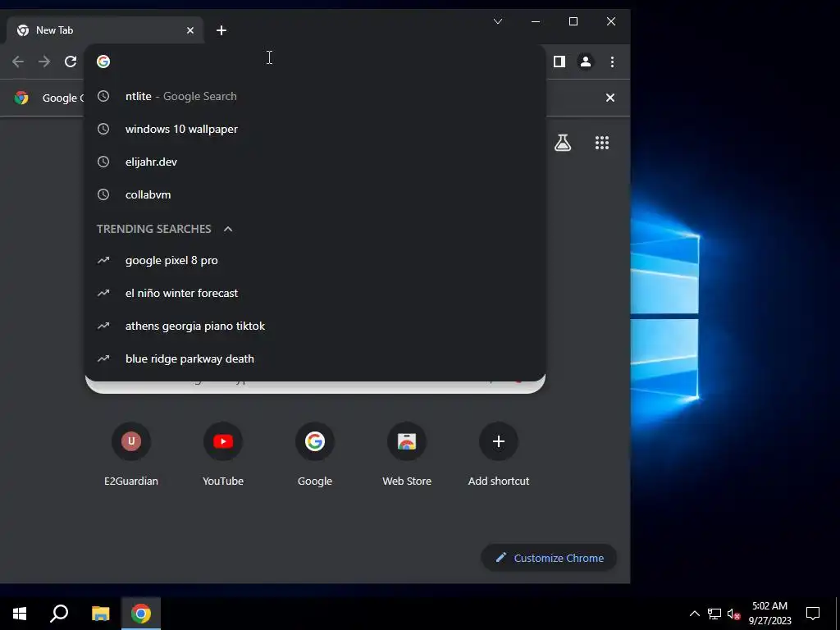This screenshot has height=630, width=840.
Task: Open the tab search dropdown arrow
Action: [498, 21]
